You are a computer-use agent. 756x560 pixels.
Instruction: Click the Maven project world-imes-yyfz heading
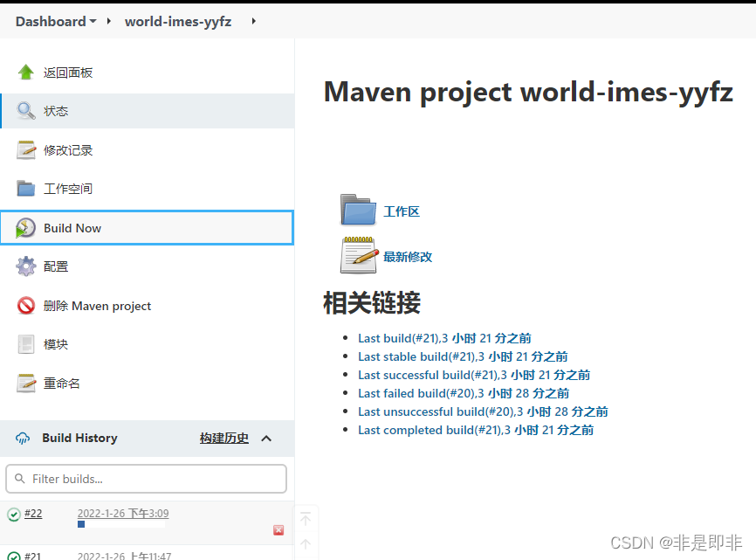528,92
